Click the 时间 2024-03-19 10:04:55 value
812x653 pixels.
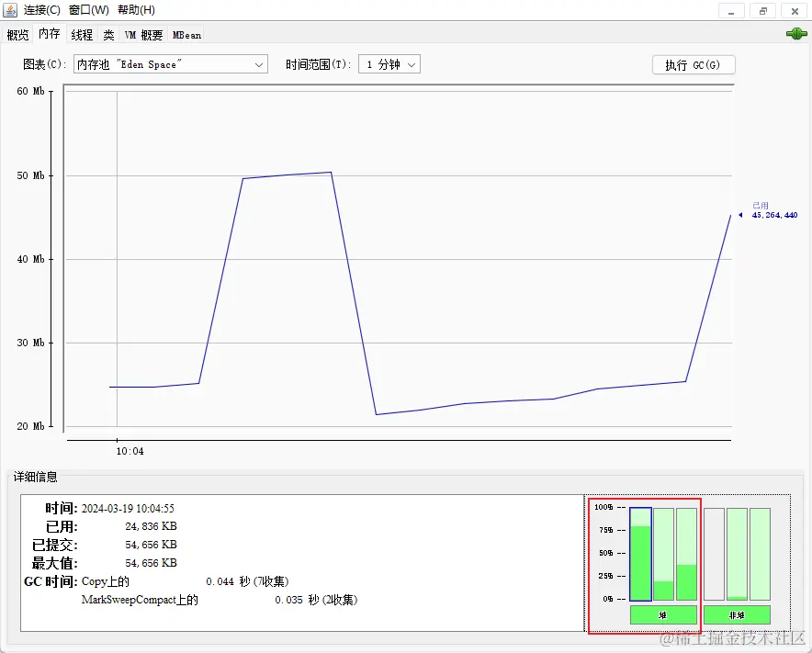[128, 509]
